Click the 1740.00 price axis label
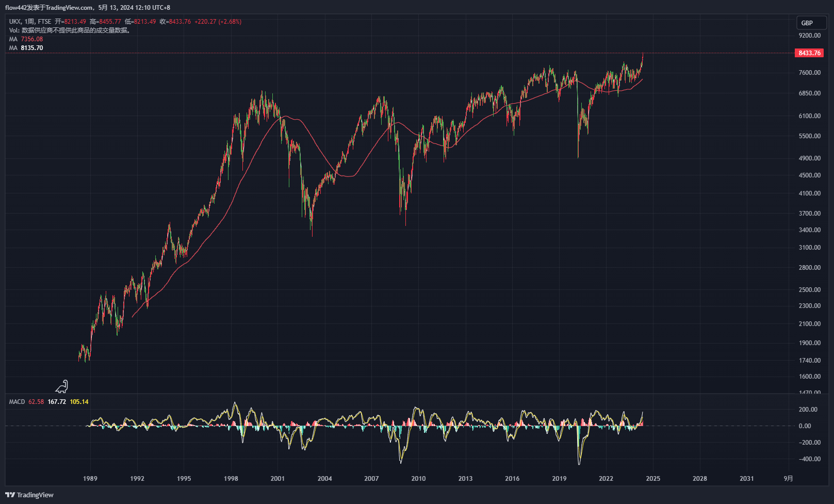This screenshot has height=504, width=834. click(x=809, y=361)
